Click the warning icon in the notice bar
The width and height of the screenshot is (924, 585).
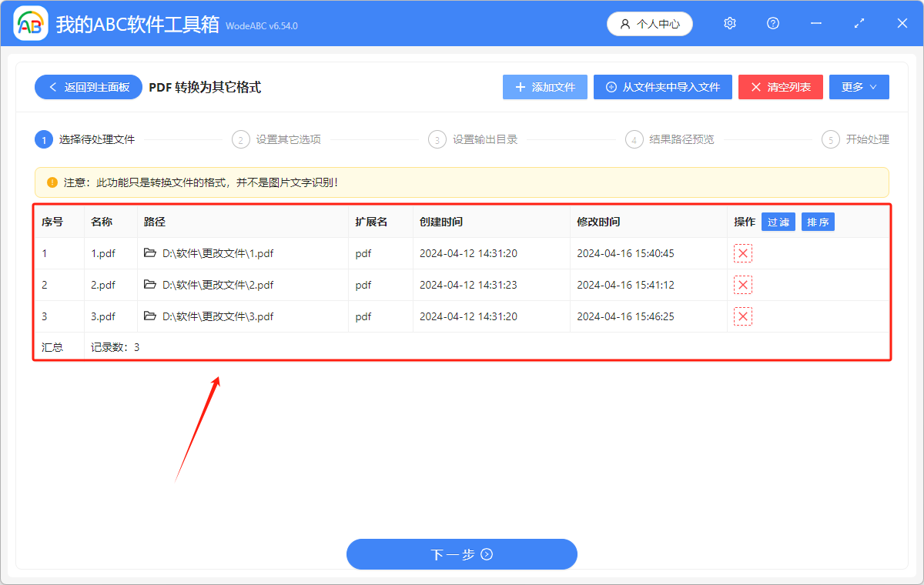[50, 182]
